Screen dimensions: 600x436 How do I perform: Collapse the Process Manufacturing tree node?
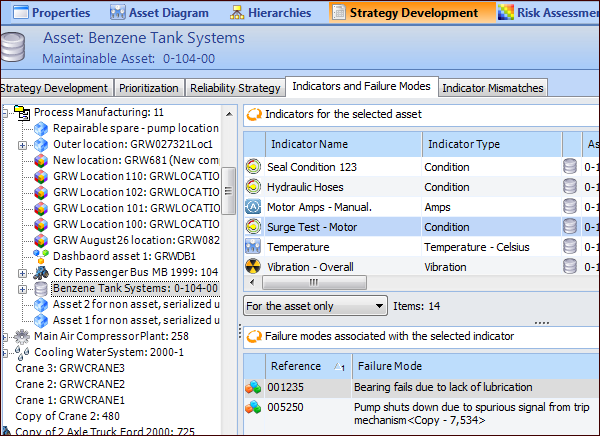point(7,113)
